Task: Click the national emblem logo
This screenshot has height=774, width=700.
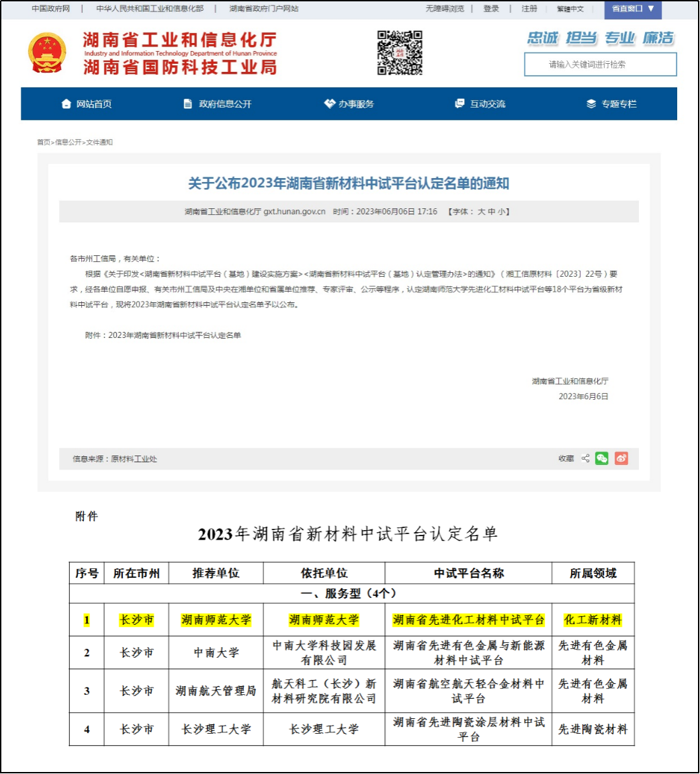Action: pos(47,52)
